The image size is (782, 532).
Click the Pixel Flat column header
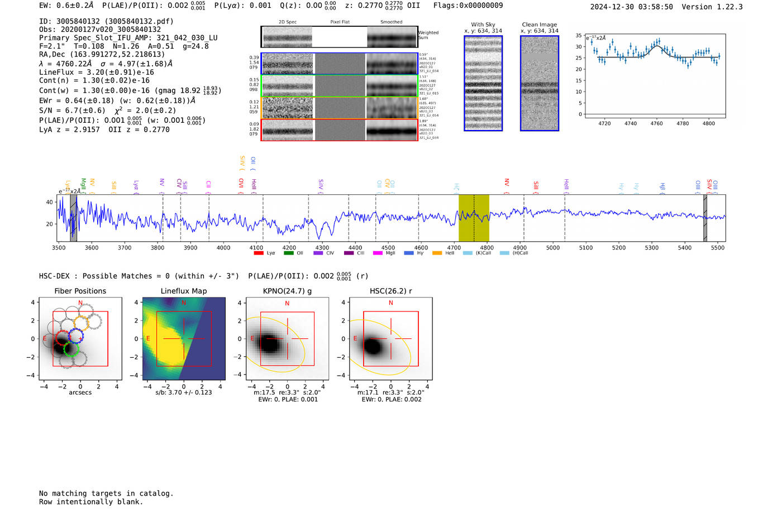point(340,22)
